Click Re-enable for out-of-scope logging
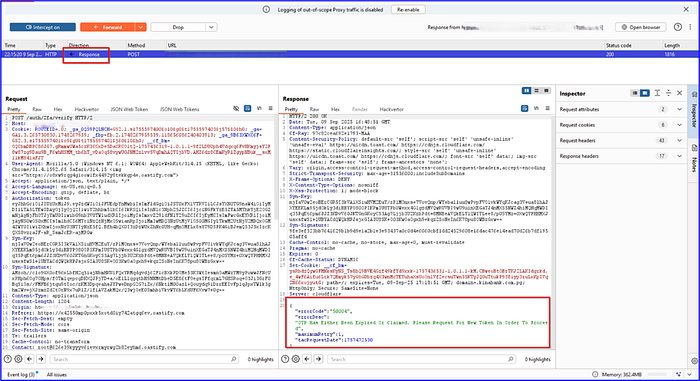This screenshot has width=700, height=381. pos(408,9)
